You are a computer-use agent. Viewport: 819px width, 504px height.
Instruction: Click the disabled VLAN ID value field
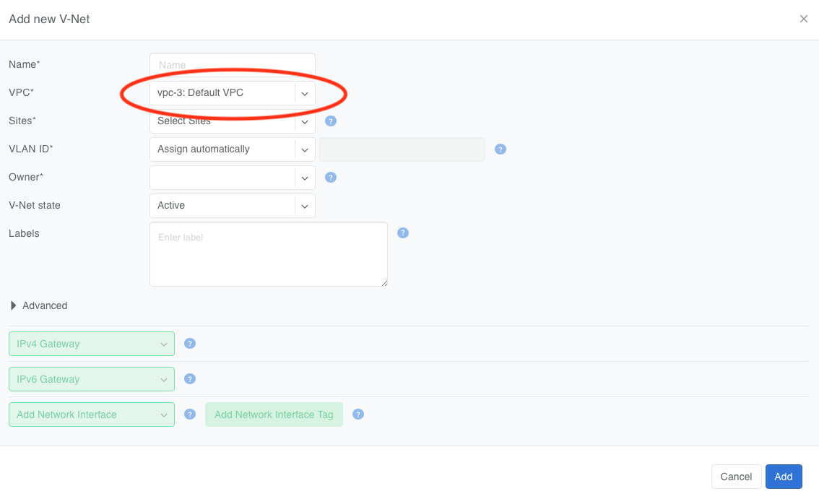(x=402, y=149)
